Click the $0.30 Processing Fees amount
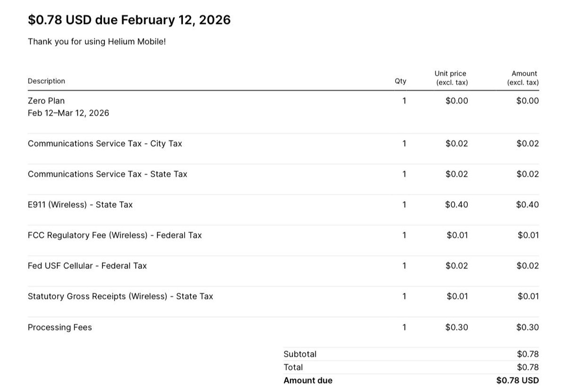Image resolution: width=567 pixels, height=392 pixels. [527, 327]
